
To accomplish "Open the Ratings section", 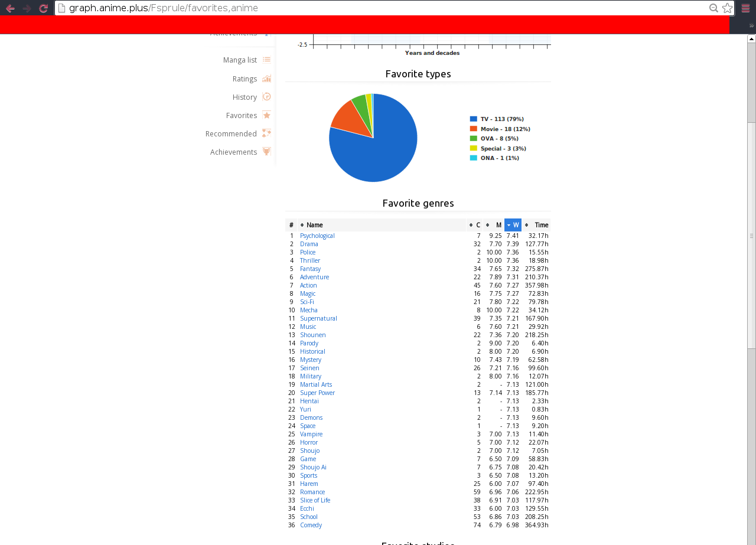I will [245, 79].
